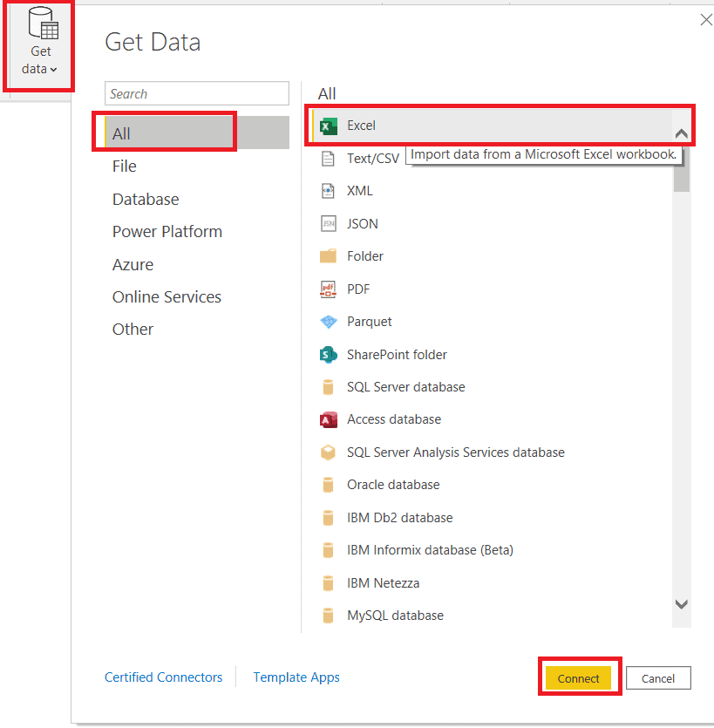Select the Access database icon
Screen dimensions: 714x728
(329, 419)
